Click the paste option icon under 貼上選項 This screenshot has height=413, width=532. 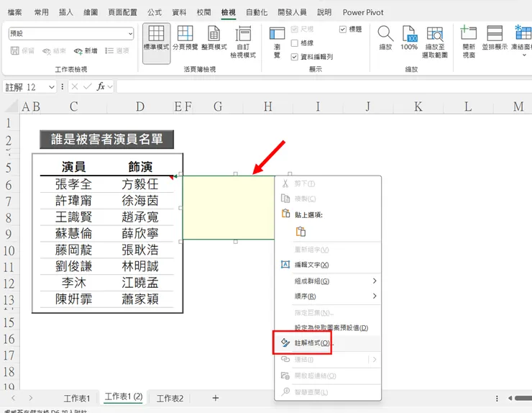point(301,232)
